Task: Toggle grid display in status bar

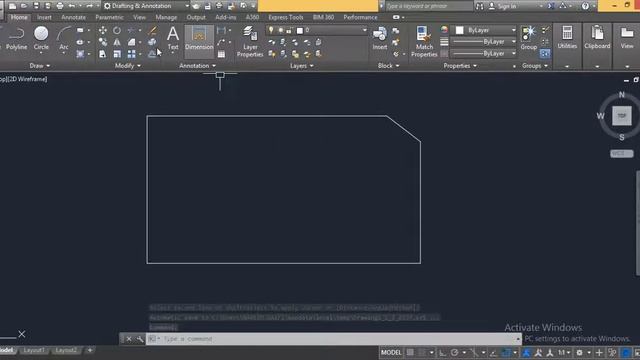Action: 410,352
